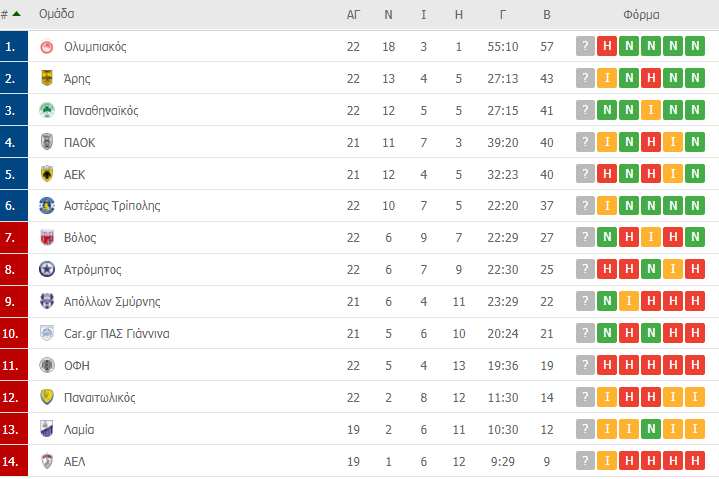Click the Αστέρας Τρίπολης crest icon

point(46,206)
